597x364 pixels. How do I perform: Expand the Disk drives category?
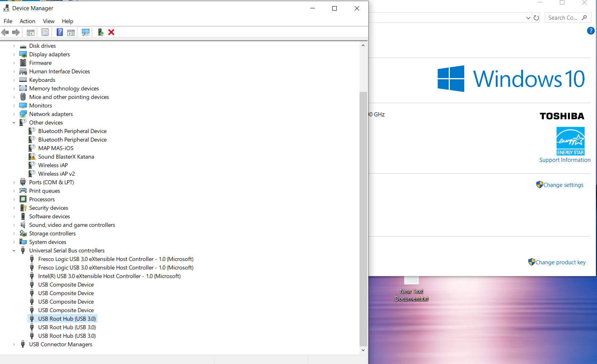[14, 46]
